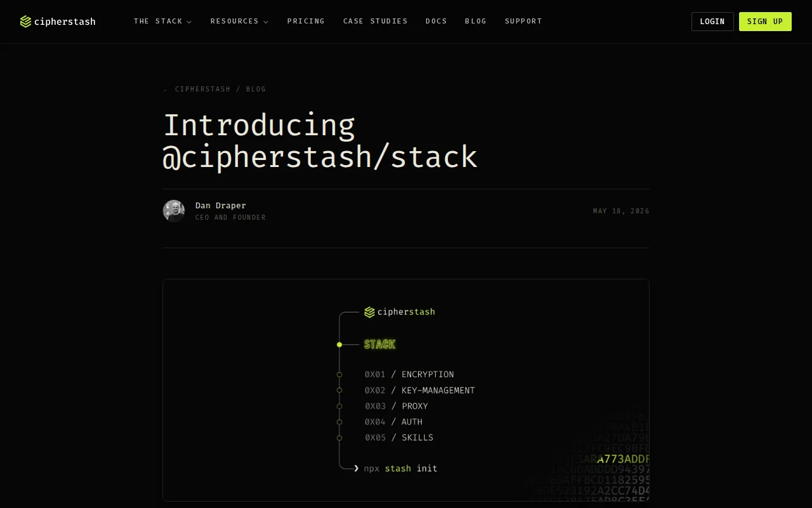Click the Login button
Viewport: 812px width, 508px height.
point(712,22)
